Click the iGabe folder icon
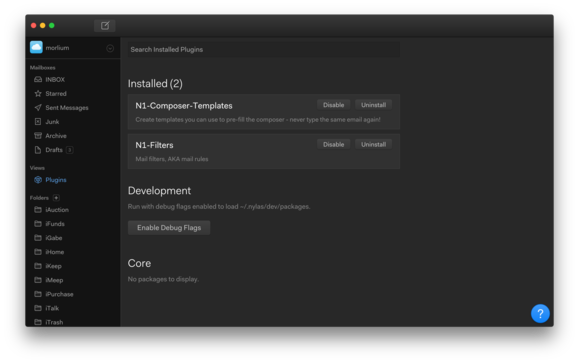Screen dimensions: 579x363 pyautogui.click(x=38, y=237)
